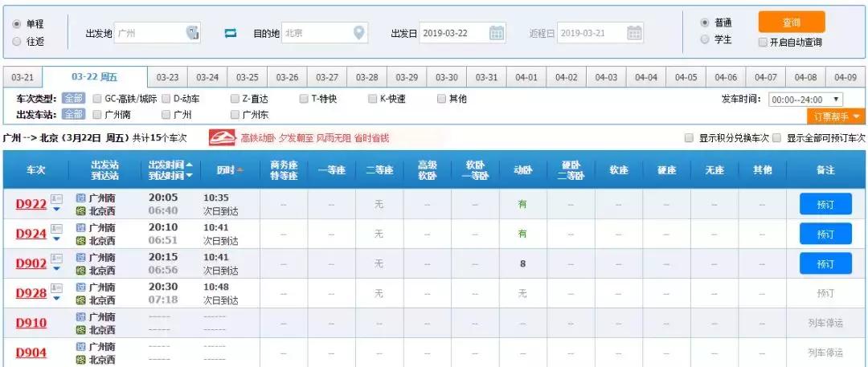The height and width of the screenshot is (367, 868).
Task: Click 过 station icon in D922 row
Action: point(81,198)
